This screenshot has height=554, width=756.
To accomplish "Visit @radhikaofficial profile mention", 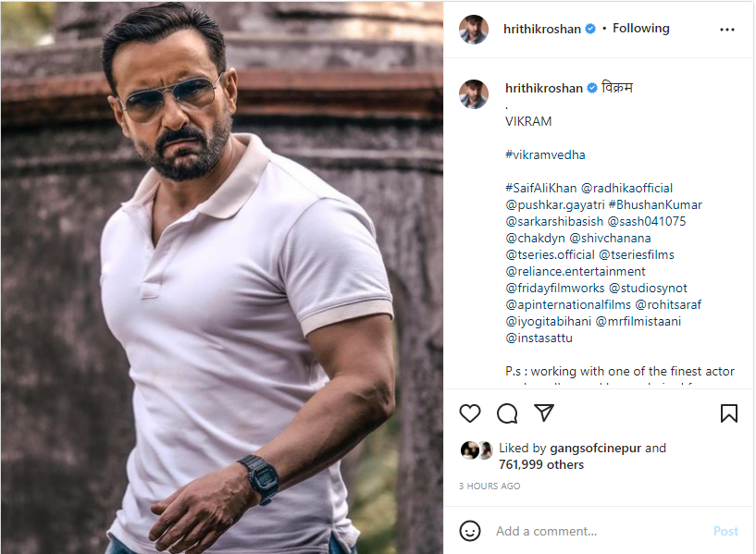I will pos(626,188).
